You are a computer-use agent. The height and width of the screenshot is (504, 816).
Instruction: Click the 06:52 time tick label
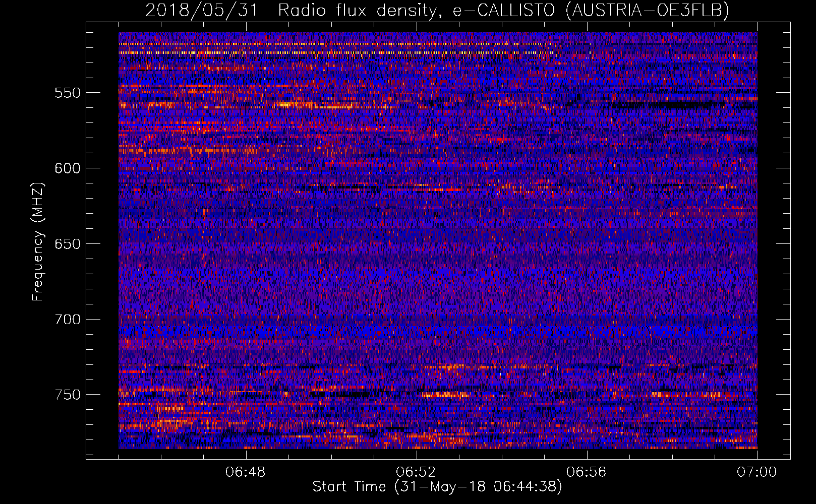pyautogui.click(x=416, y=472)
